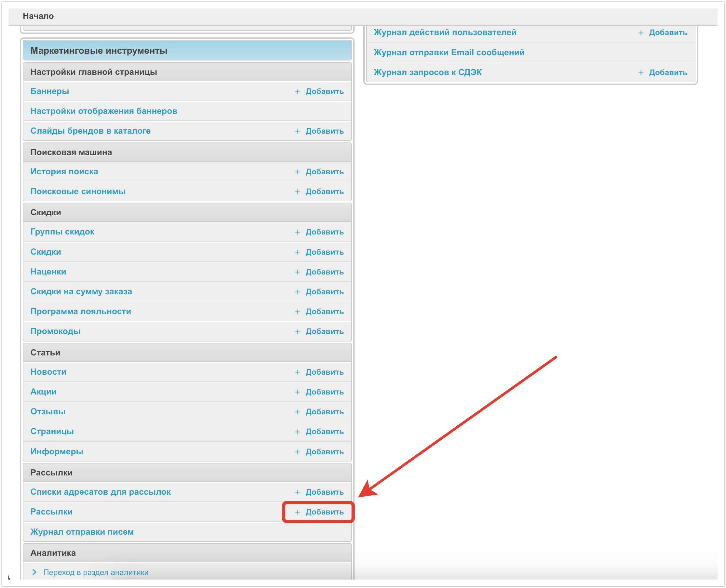726x588 pixels.
Task: Click plus icon in Программа лояльности row
Action: (297, 312)
